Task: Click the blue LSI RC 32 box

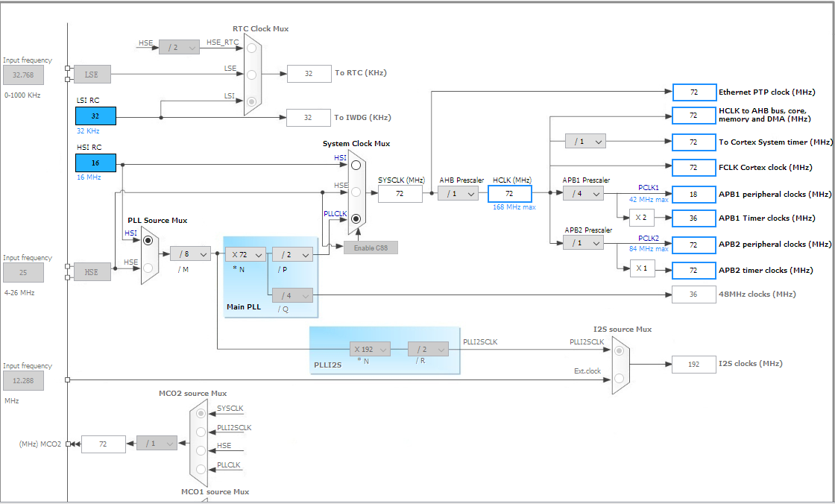Action: click(x=95, y=116)
